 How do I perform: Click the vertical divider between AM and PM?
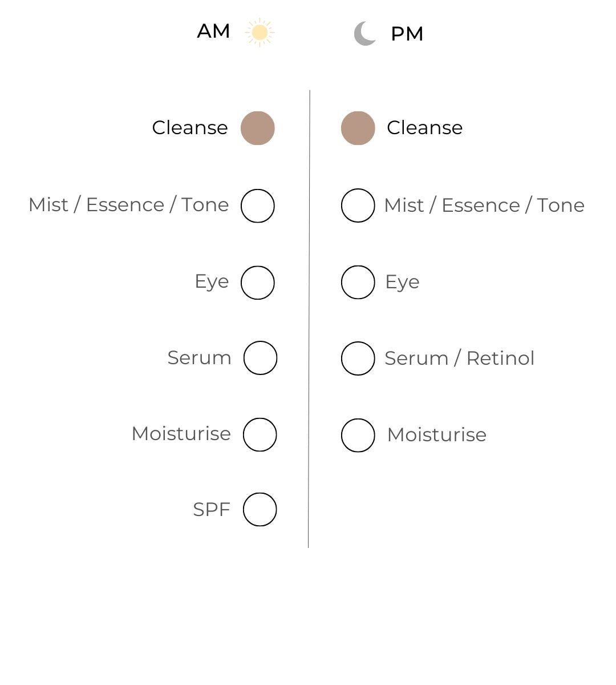tap(309, 320)
